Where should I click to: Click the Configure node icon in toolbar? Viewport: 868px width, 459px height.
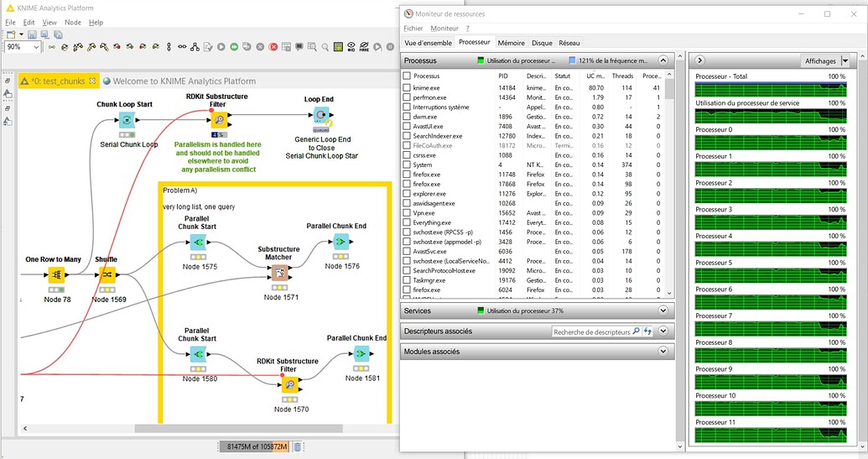[x=208, y=47]
